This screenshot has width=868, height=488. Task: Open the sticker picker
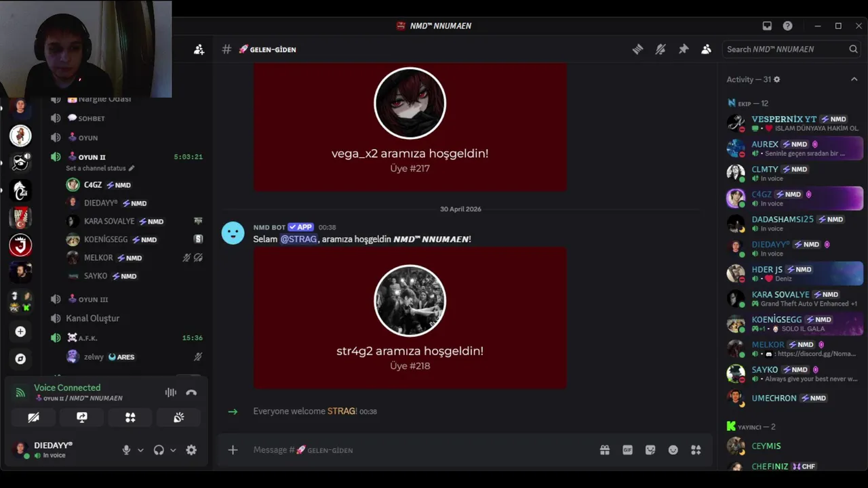click(650, 449)
